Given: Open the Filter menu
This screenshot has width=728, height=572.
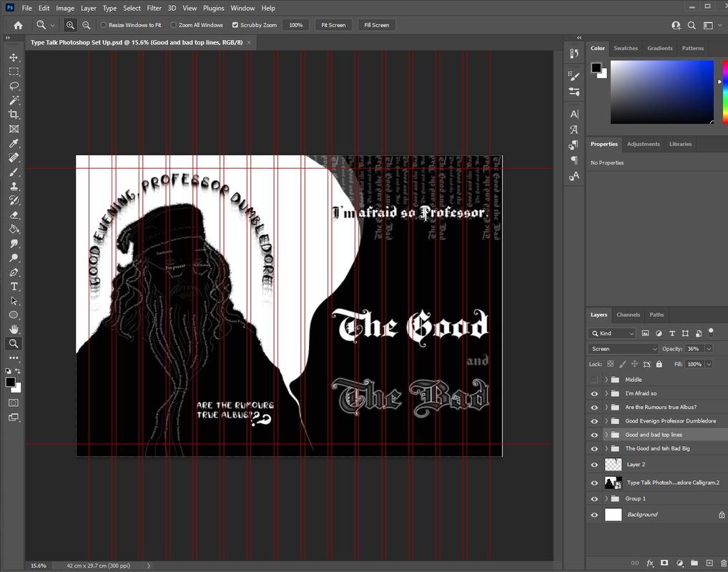Looking at the screenshot, I should pos(154,8).
